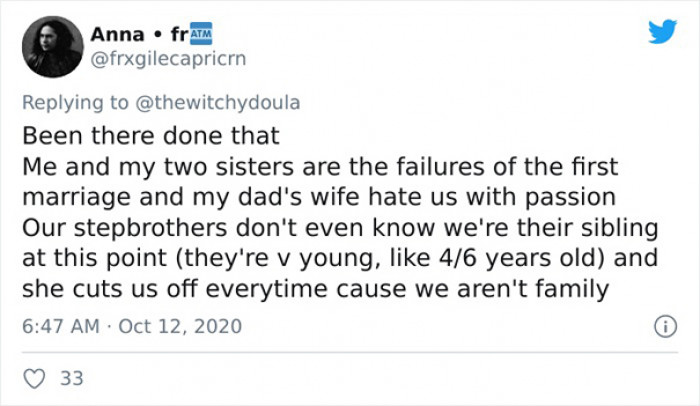Click the display name "Anna"
700x406 pixels.
pyautogui.click(x=117, y=34)
